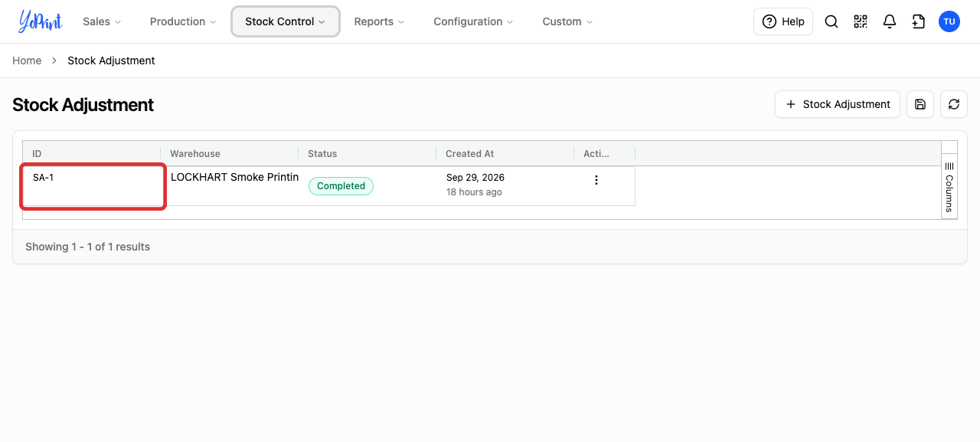This screenshot has width=980, height=442.
Task: Refresh the Stock Adjustment table
Action: coord(954,104)
